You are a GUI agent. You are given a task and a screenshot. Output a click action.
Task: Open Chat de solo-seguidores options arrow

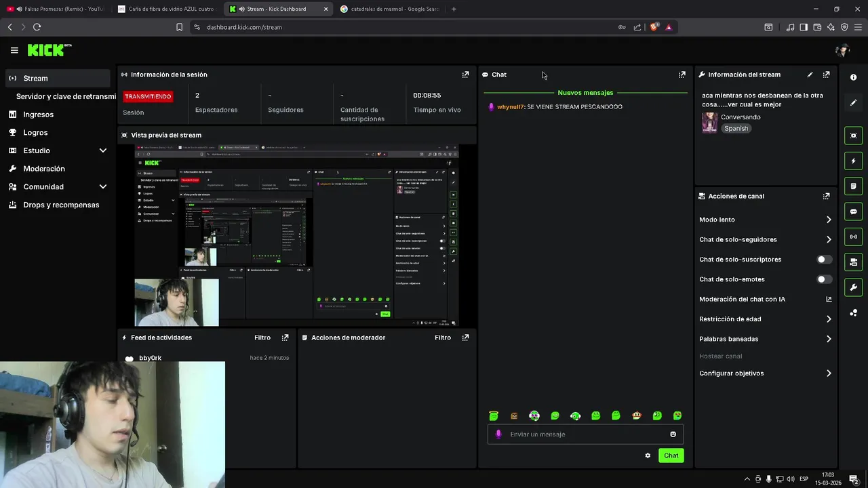pos(829,239)
